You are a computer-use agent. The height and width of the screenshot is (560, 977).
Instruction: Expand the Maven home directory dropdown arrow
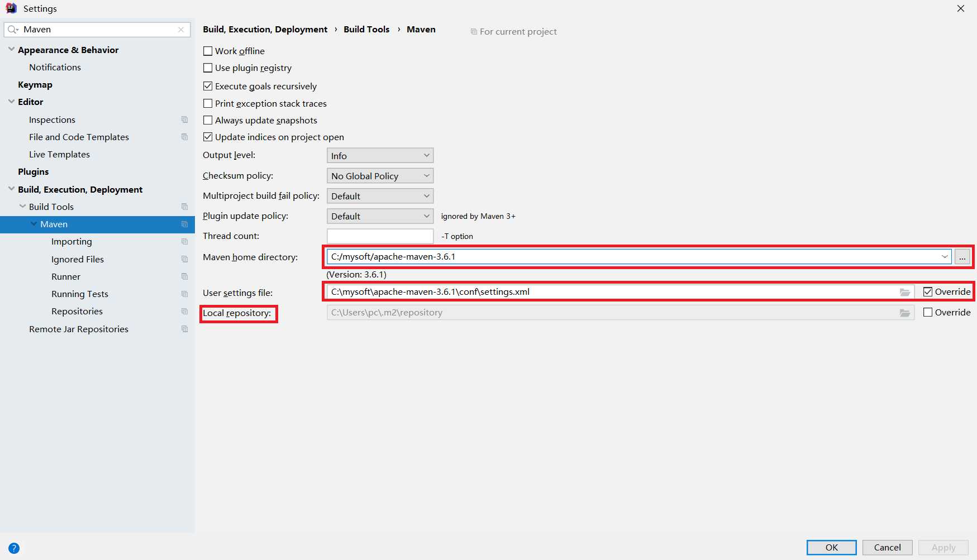[945, 257]
